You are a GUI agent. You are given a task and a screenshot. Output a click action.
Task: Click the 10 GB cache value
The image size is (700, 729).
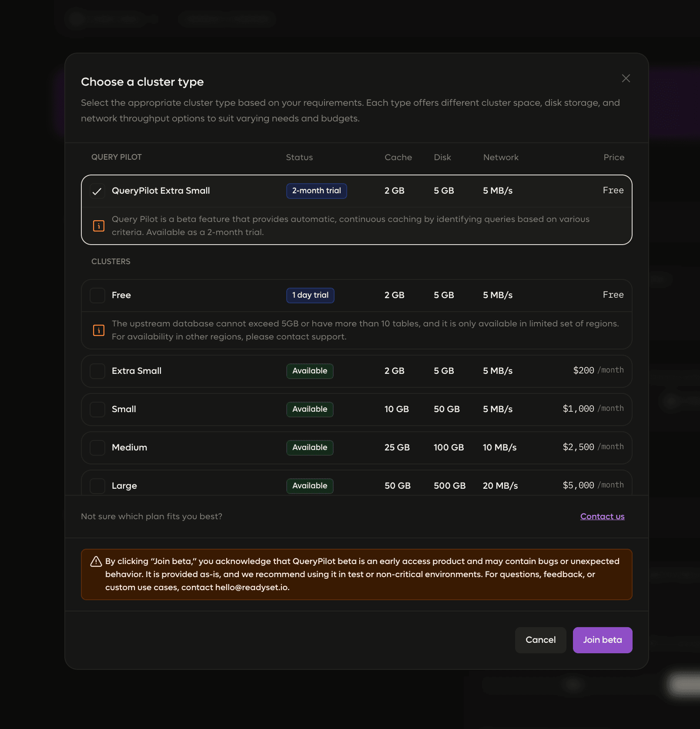pyautogui.click(x=397, y=409)
